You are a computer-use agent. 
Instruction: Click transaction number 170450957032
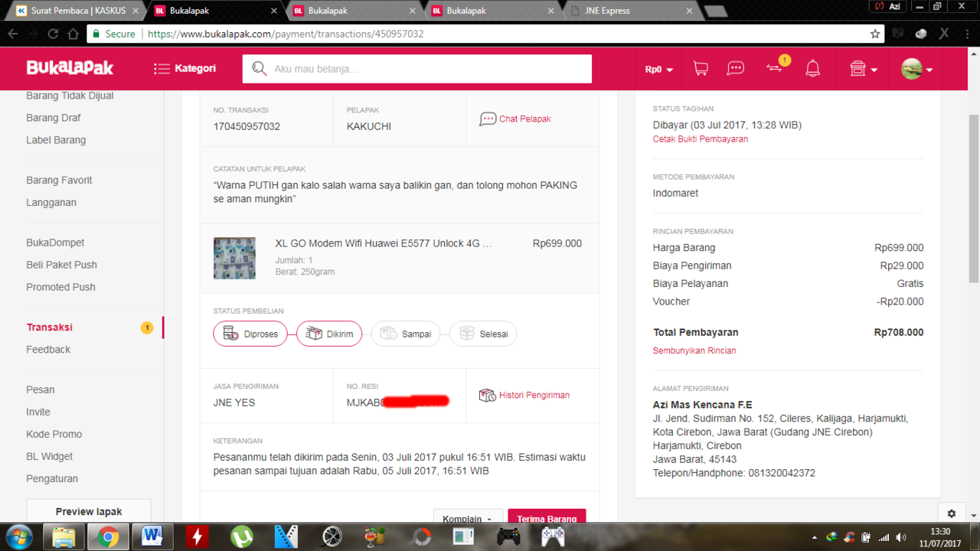point(247,126)
